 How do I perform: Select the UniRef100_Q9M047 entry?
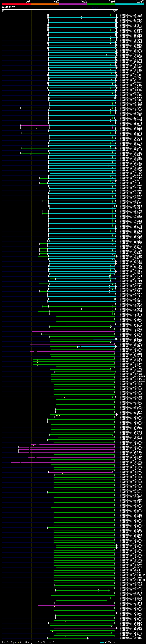tap(131, 53)
